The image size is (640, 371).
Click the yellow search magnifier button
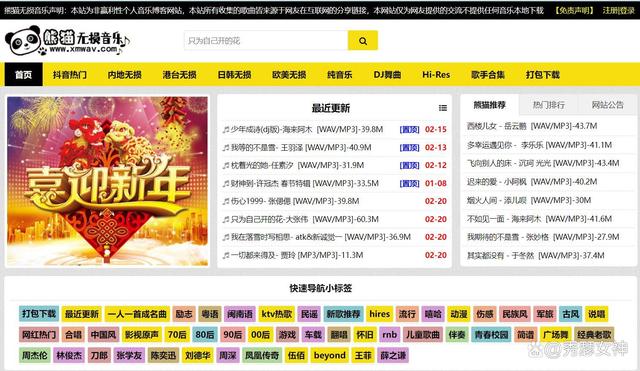pos(362,41)
